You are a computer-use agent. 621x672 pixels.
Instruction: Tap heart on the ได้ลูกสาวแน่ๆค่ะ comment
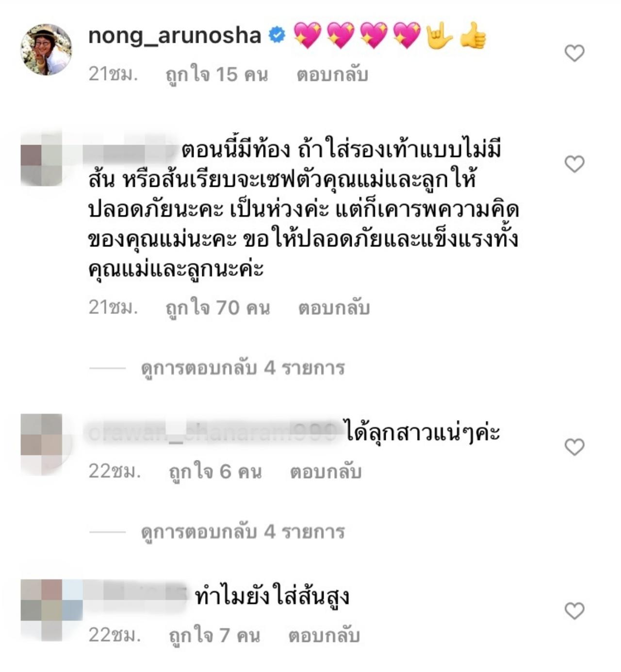click(574, 447)
